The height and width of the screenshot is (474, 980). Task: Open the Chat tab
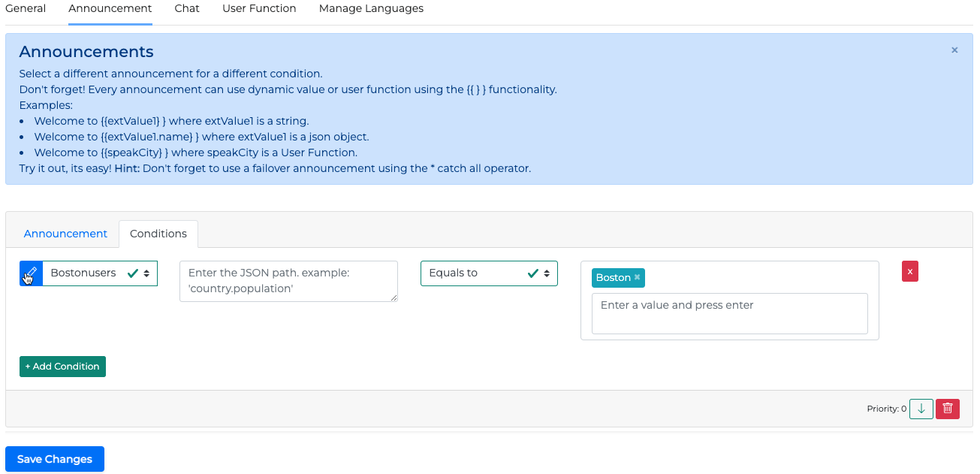[x=187, y=9]
